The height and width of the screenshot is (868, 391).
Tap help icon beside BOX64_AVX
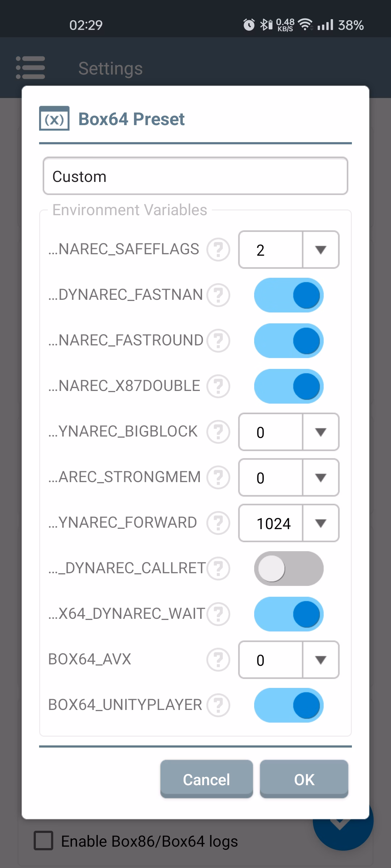click(218, 660)
